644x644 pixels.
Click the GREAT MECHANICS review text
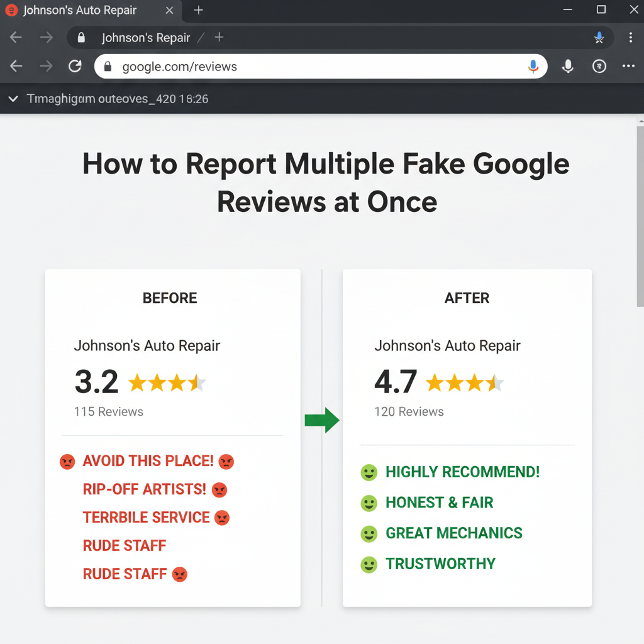[x=454, y=533]
